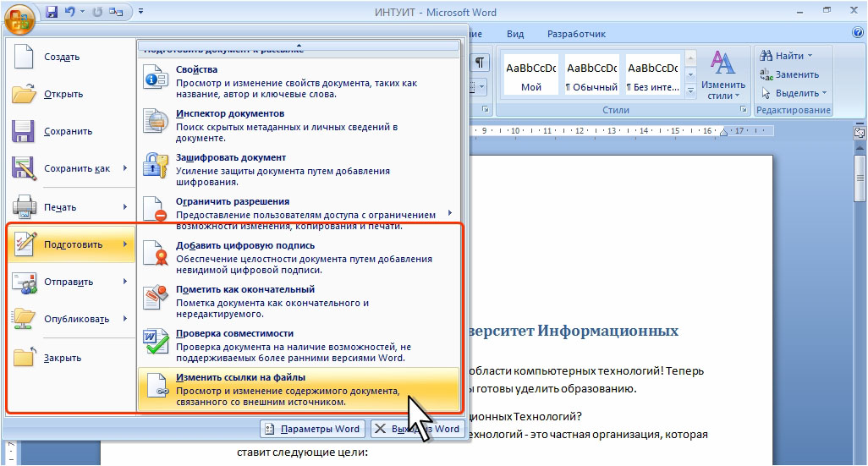Click the Найти button in Редактирование
This screenshot has width=868, height=466.
click(x=786, y=56)
